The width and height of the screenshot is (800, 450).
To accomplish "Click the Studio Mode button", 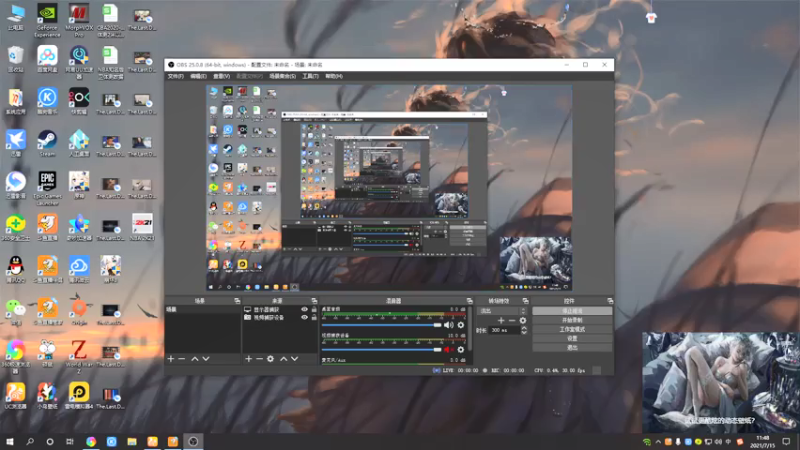I will tap(572, 329).
